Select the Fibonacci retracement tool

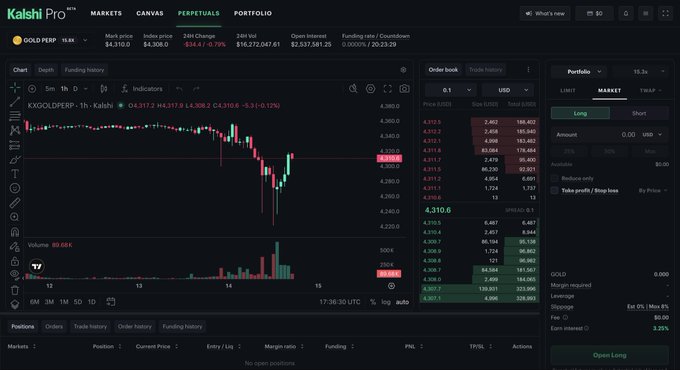point(15,116)
